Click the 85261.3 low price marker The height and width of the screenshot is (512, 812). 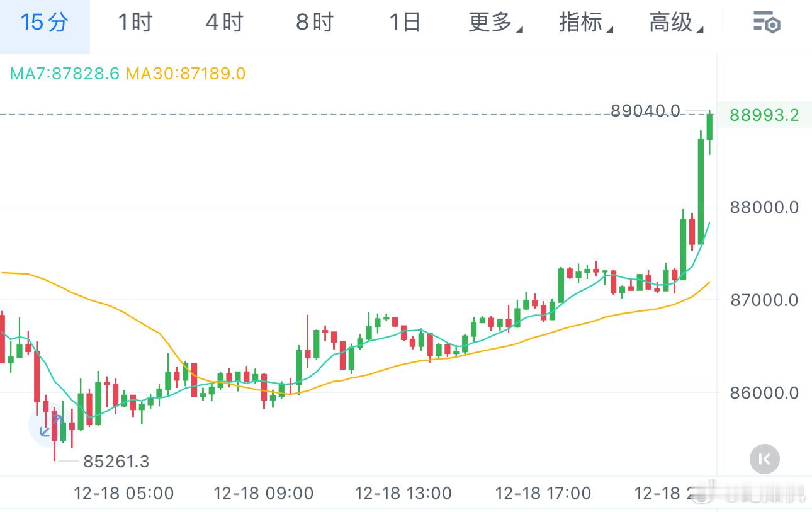click(x=116, y=462)
